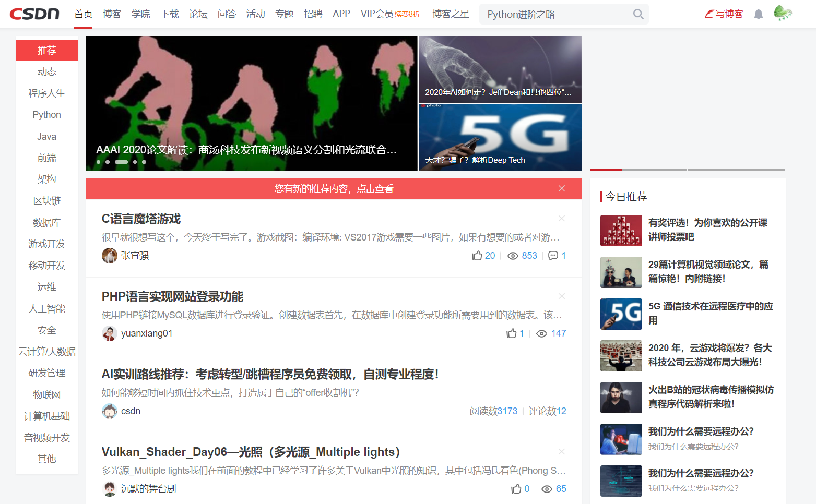This screenshot has width=816, height=504.
Task: Open author 张宜强 avatar
Action: pos(110,256)
